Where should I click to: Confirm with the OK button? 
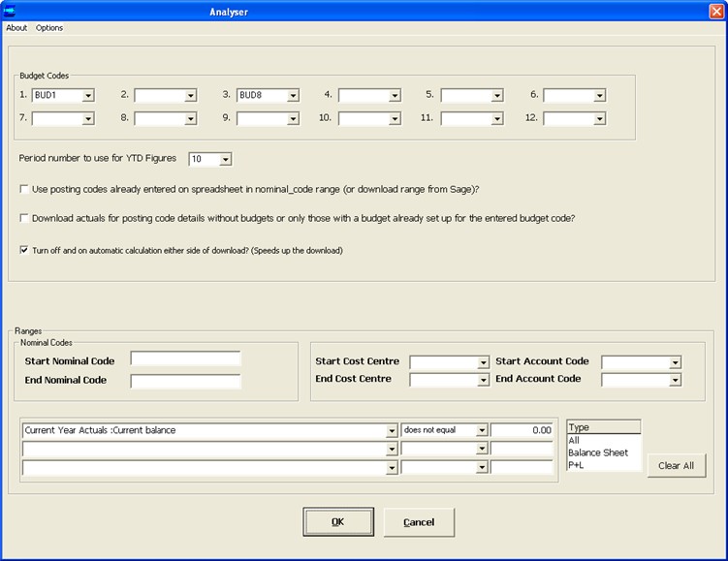point(338,522)
